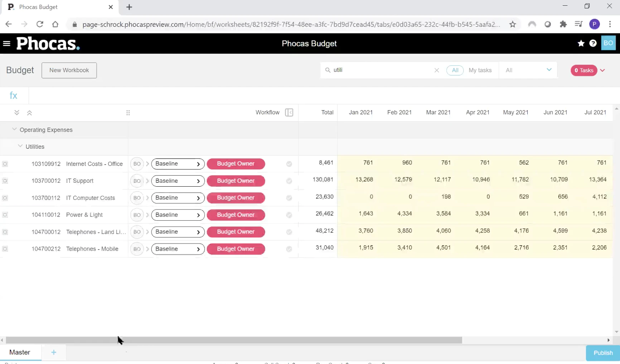Image resolution: width=620 pixels, height=364 pixels.
Task: Select row icon for Power & Light
Action: click(x=5, y=215)
